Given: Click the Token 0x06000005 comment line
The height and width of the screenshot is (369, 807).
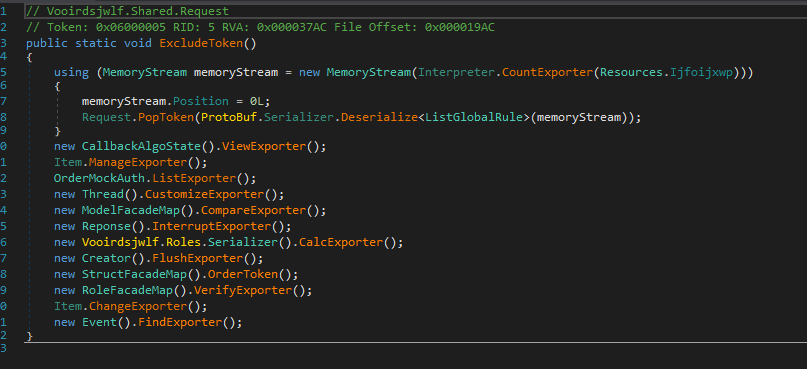Looking at the screenshot, I should pyautogui.click(x=260, y=27).
